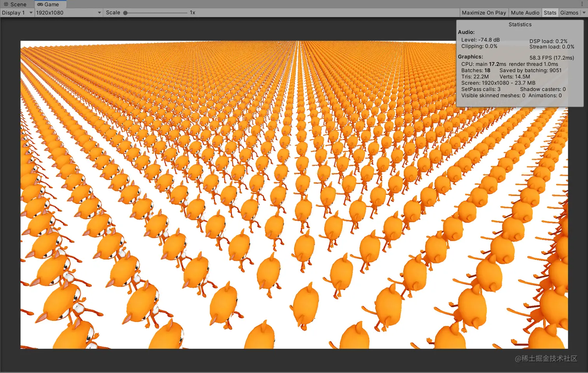Click the 'Visible skinned meshes: 0' statistic
Viewport: 588px width, 373px height.
[x=493, y=95]
